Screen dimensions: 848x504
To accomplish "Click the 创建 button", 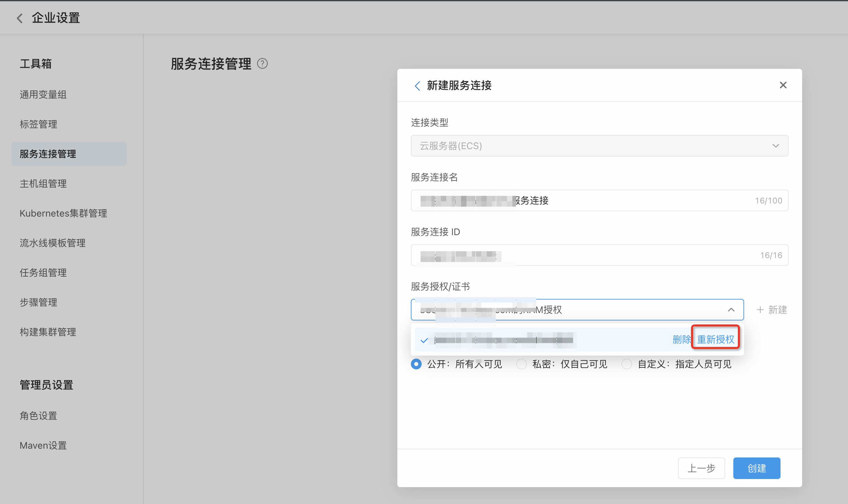I will (757, 468).
